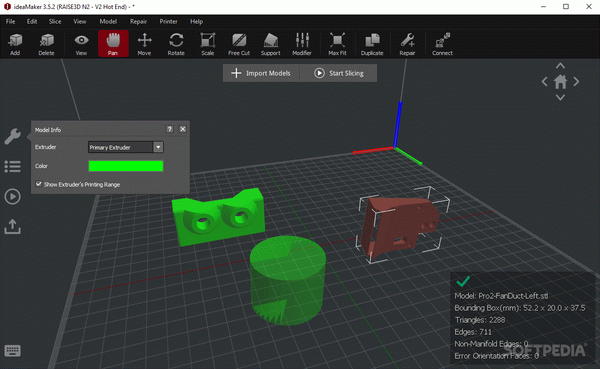Rotate the view up with top chevron arrow

(x=560, y=66)
